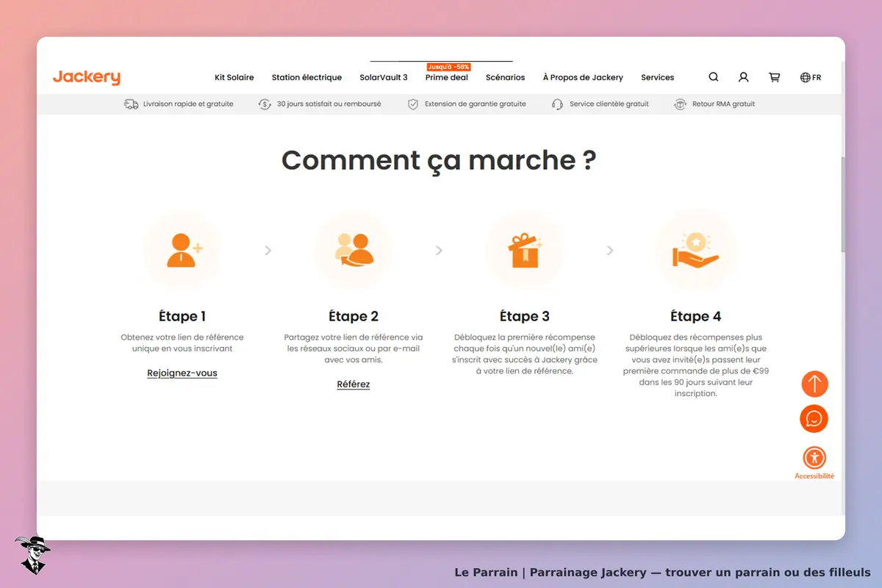Open the user account icon
Viewport: 882px width, 588px height.
pyautogui.click(x=744, y=77)
